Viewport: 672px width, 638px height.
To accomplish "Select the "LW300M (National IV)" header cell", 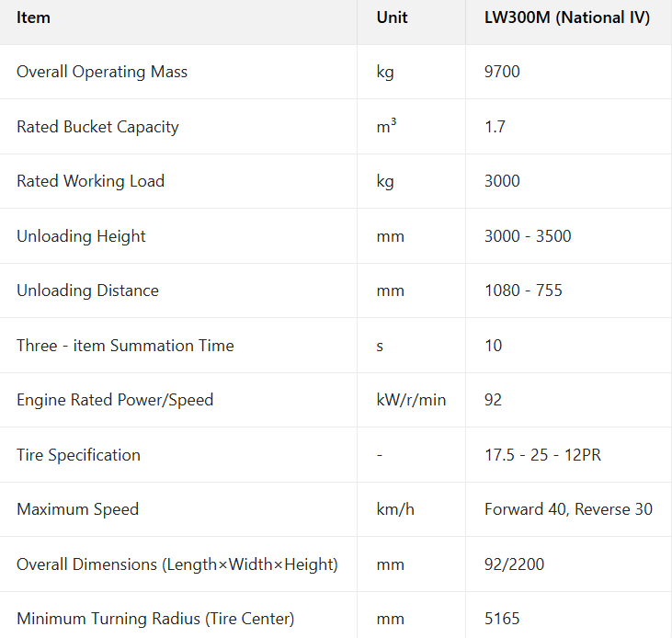I will (567, 17).
